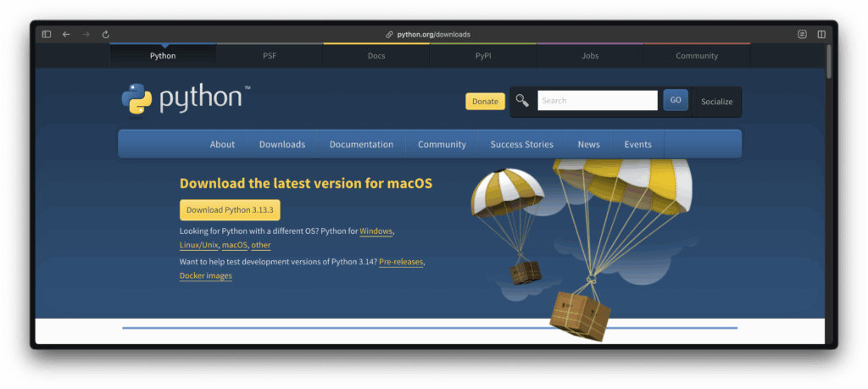Click the GO search button
Image resolution: width=868 pixels, height=389 pixels.
(676, 100)
